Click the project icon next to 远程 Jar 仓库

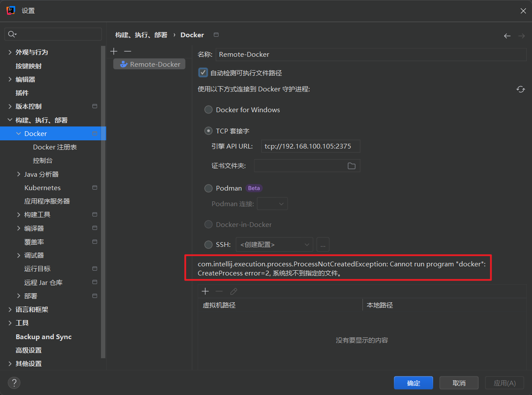(95, 282)
